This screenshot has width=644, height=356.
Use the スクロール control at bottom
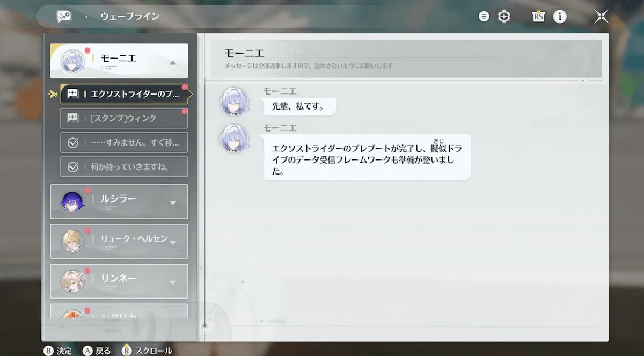pos(150,350)
